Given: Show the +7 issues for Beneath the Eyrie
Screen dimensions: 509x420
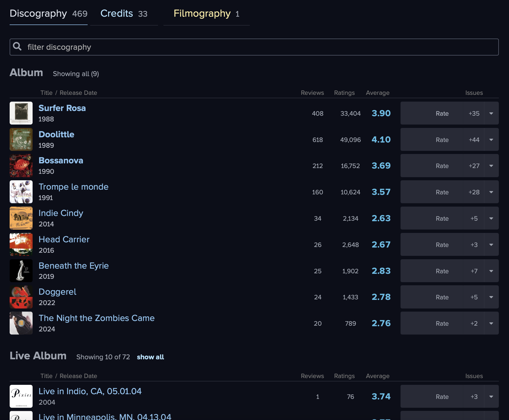Looking at the screenshot, I should point(474,271).
